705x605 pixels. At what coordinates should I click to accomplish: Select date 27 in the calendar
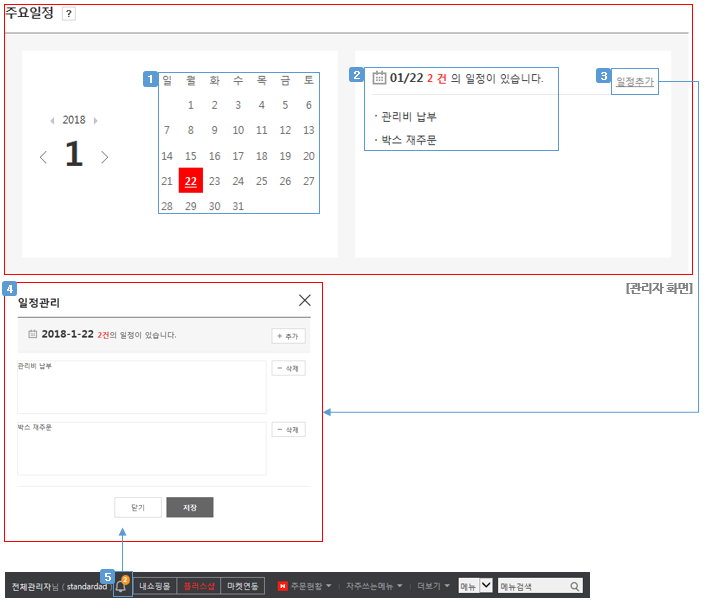(x=308, y=181)
